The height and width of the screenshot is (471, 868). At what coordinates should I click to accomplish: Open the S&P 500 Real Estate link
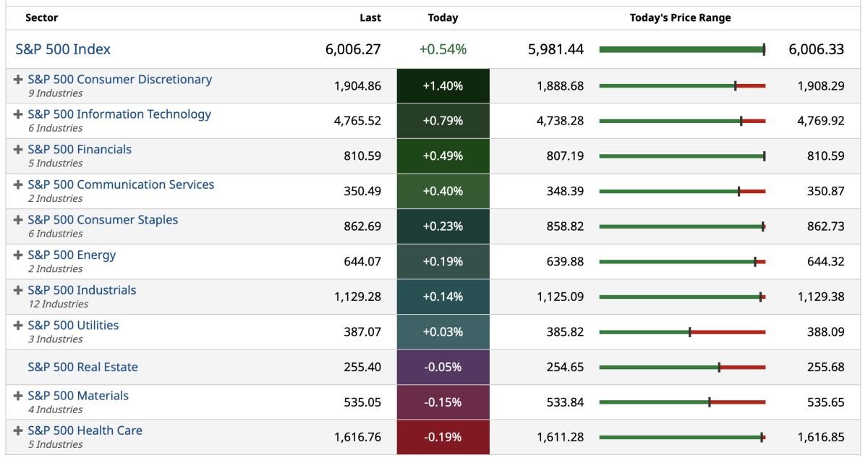pos(82,367)
